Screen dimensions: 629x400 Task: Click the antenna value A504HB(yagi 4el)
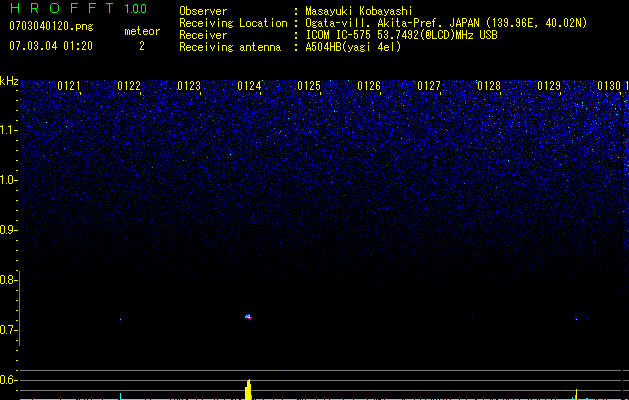pos(353,47)
